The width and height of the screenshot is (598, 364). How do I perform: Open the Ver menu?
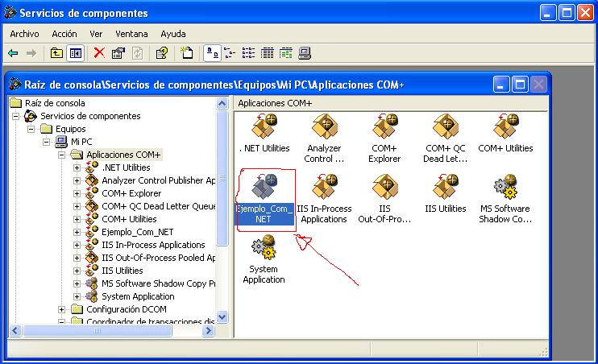click(x=96, y=34)
